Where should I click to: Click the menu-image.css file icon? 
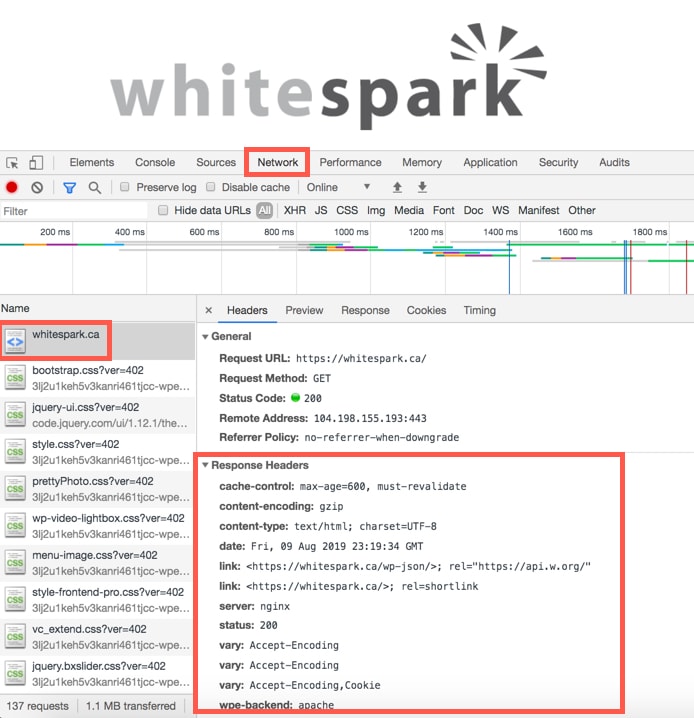click(x=15, y=563)
